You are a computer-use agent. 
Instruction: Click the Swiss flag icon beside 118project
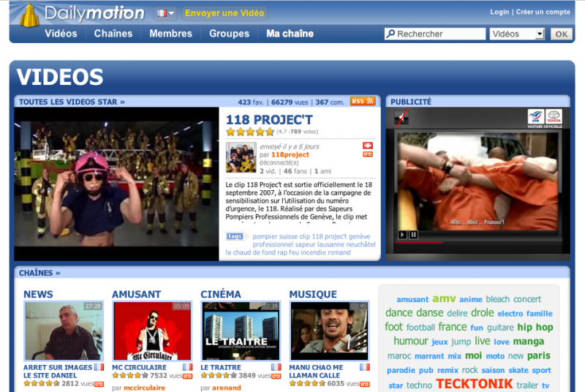pyautogui.click(x=368, y=146)
